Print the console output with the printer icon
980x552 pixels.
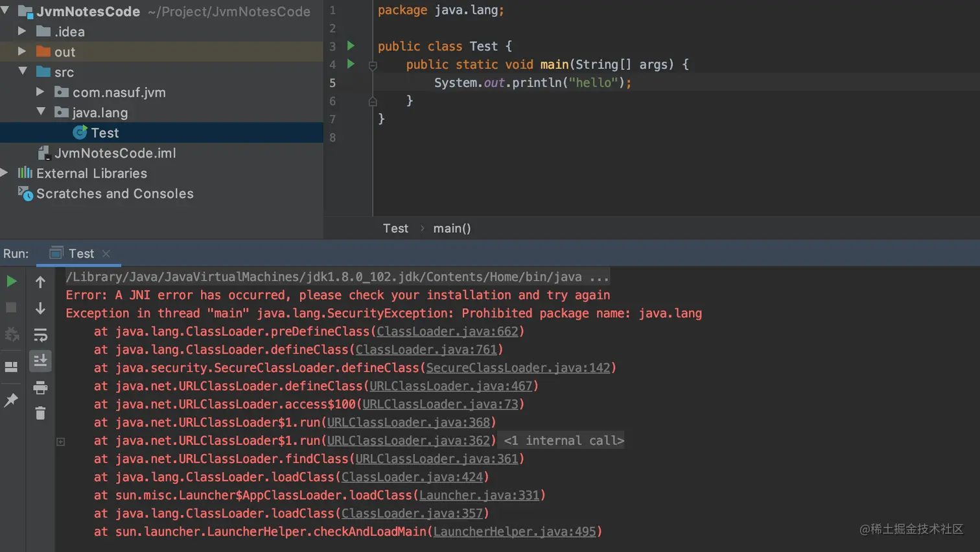(40, 388)
